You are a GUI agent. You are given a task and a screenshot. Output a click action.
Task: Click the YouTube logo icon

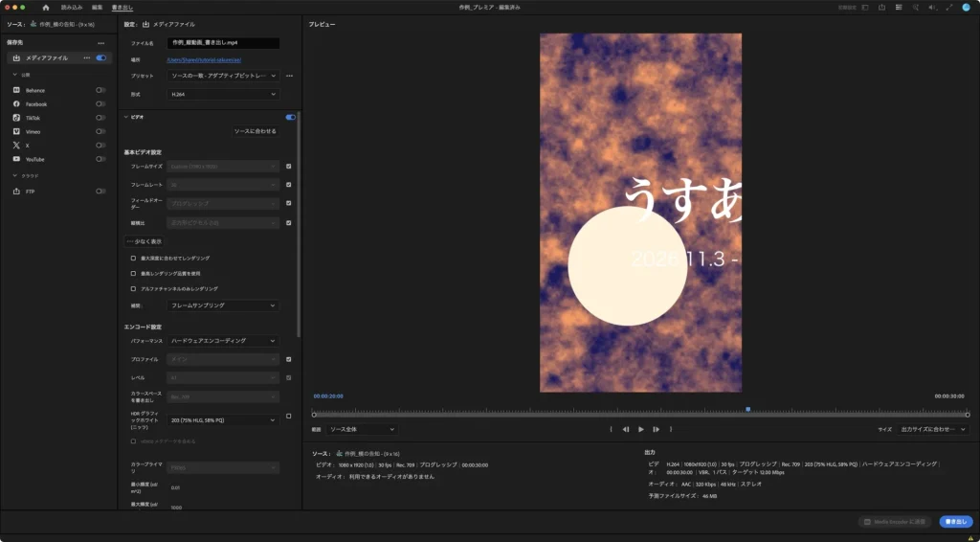16,159
